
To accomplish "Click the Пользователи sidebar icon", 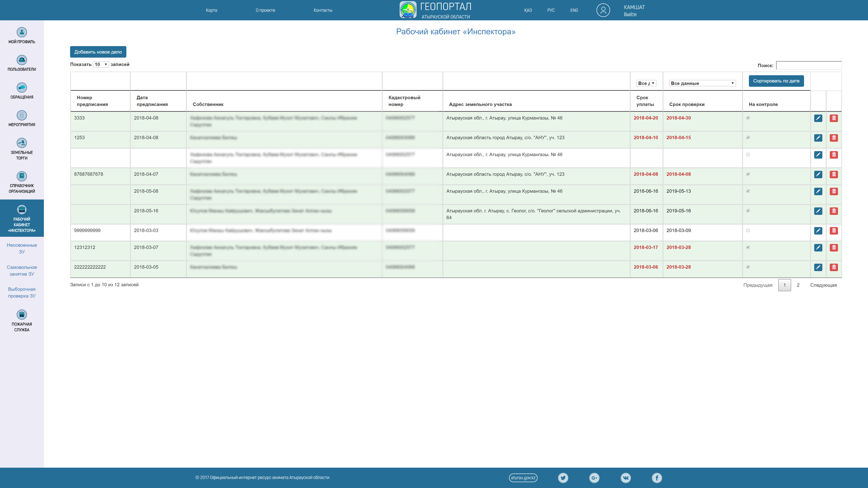I will (21, 60).
